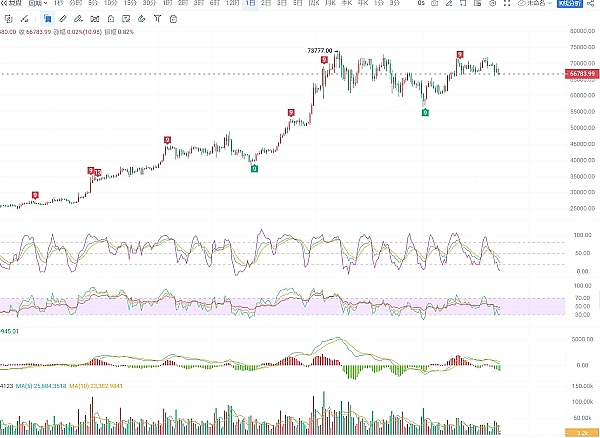Click the orange 3.2k volume label
Screen dimensions: 600x438
click(582, 433)
